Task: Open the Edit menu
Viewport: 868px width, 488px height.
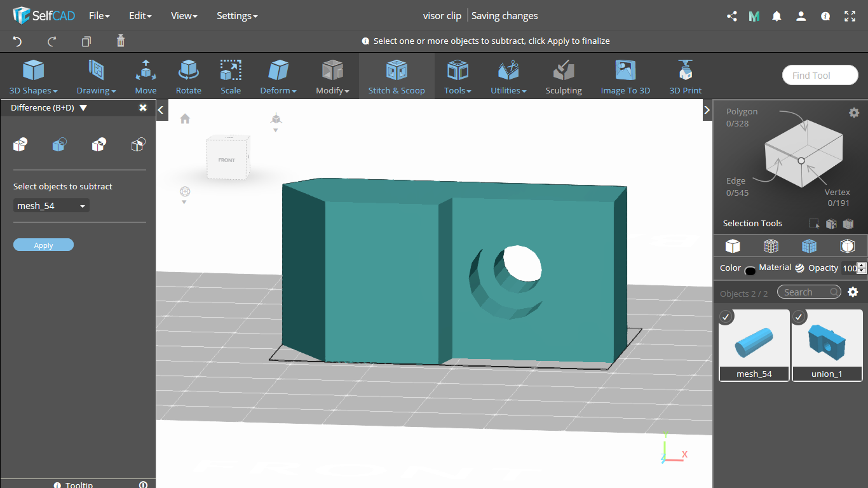Action: (140, 16)
